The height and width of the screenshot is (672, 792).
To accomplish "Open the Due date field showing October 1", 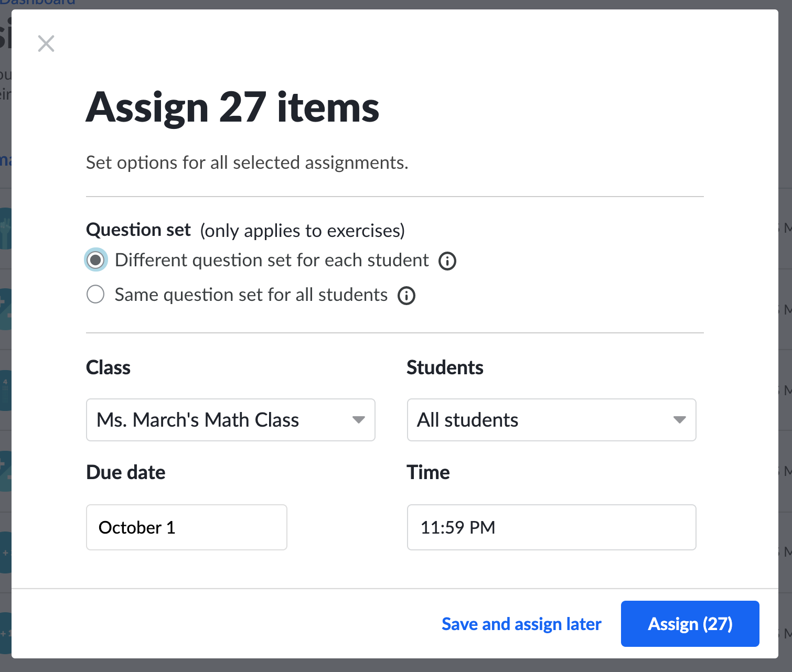I will [x=186, y=527].
